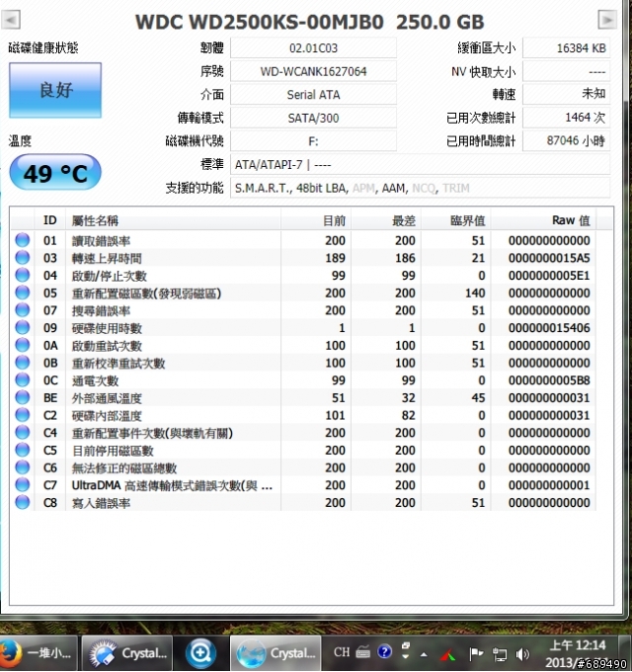The width and height of the screenshot is (632, 672).
Task: Open the Action Center flag icon
Action: (475, 653)
